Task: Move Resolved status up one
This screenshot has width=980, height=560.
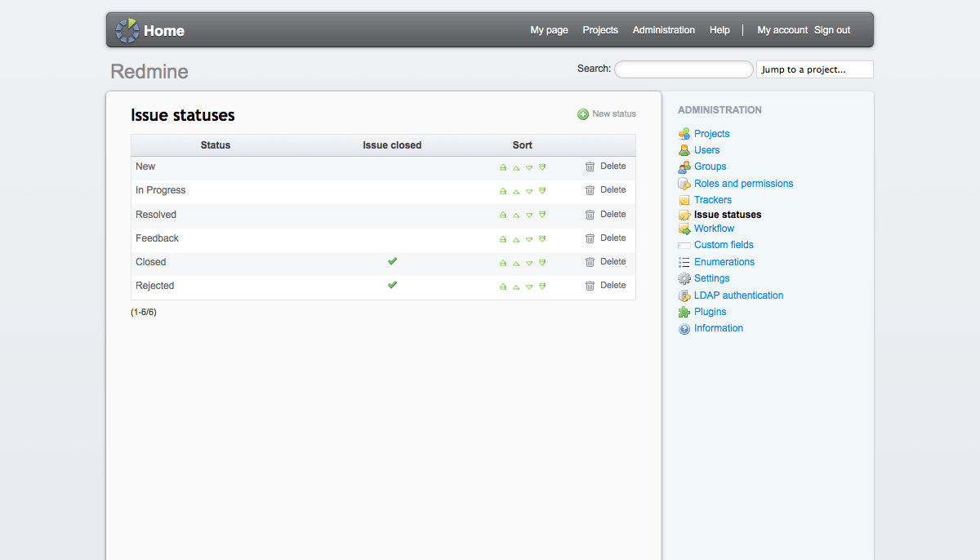Action: (x=516, y=216)
